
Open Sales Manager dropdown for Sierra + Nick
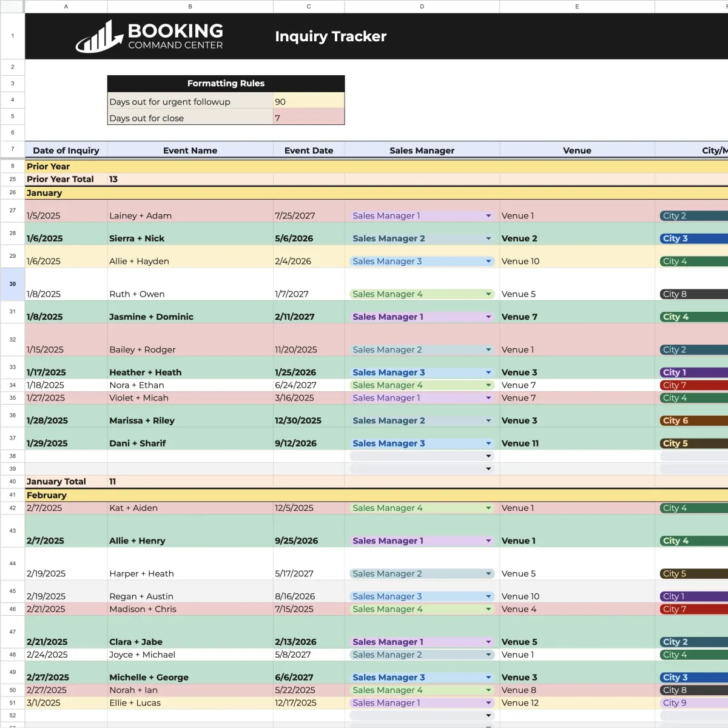(488, 238)
